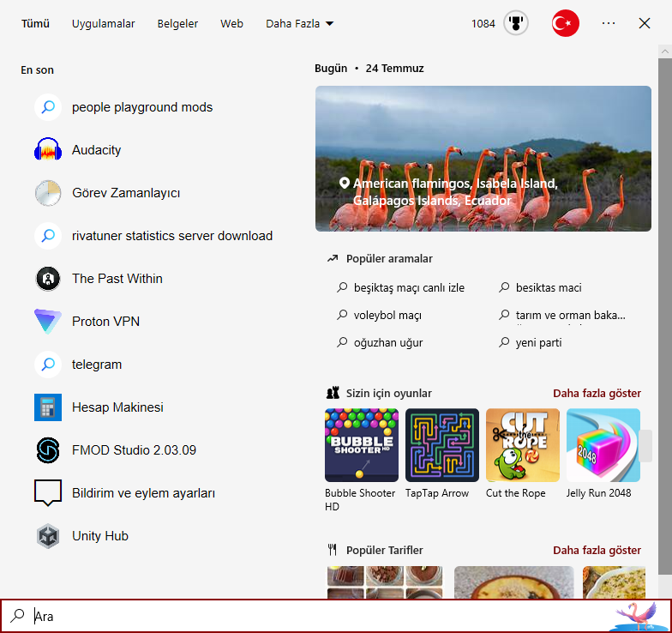
Task: Click the right panel vertical scrollbar
Action: (x=665, y=316)
